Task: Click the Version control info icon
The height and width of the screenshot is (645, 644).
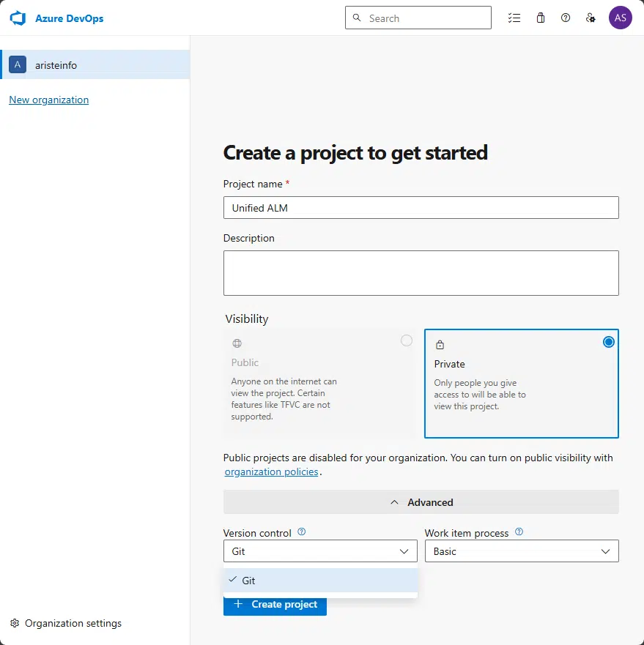Action: point(301,532)
